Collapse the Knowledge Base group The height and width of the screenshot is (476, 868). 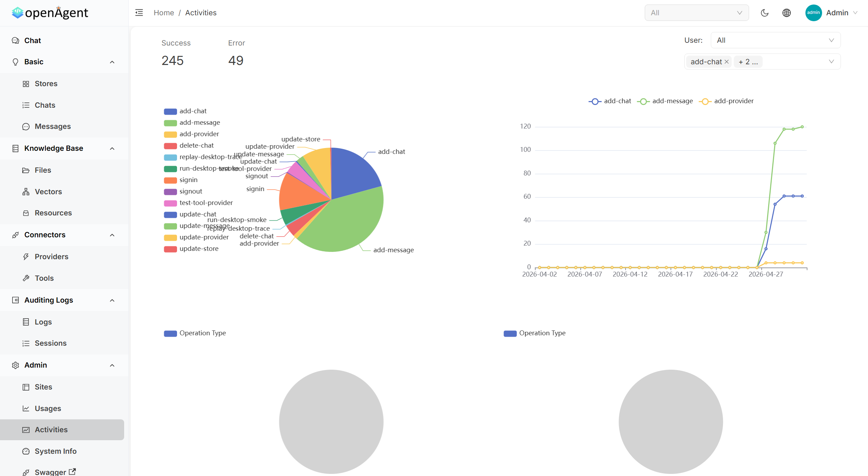[112, 149]
